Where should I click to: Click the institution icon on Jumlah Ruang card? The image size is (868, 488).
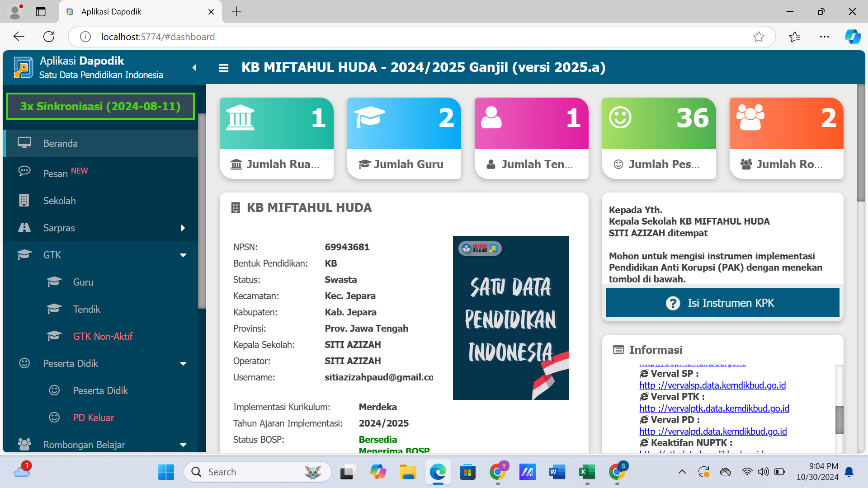(240, 117)
